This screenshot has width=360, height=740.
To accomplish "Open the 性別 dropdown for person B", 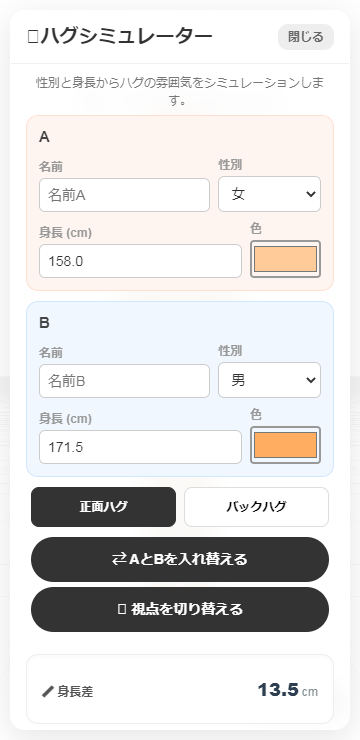I will point(269,380).
